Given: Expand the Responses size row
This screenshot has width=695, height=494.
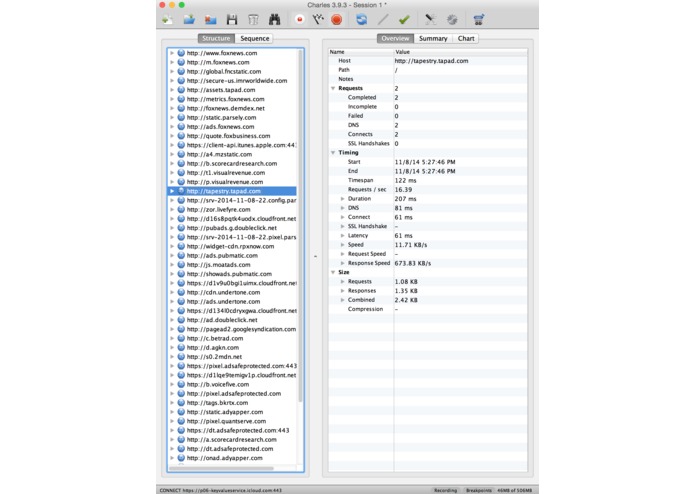Looking at the screenshot, I should [343, 291].
